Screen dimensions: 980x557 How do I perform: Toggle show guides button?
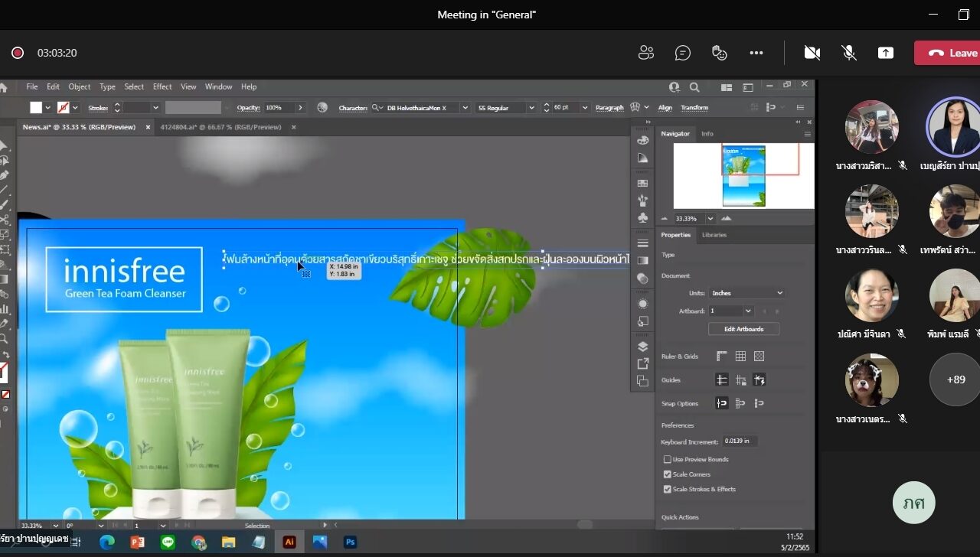pyautogui.click(x=721, y=380)
